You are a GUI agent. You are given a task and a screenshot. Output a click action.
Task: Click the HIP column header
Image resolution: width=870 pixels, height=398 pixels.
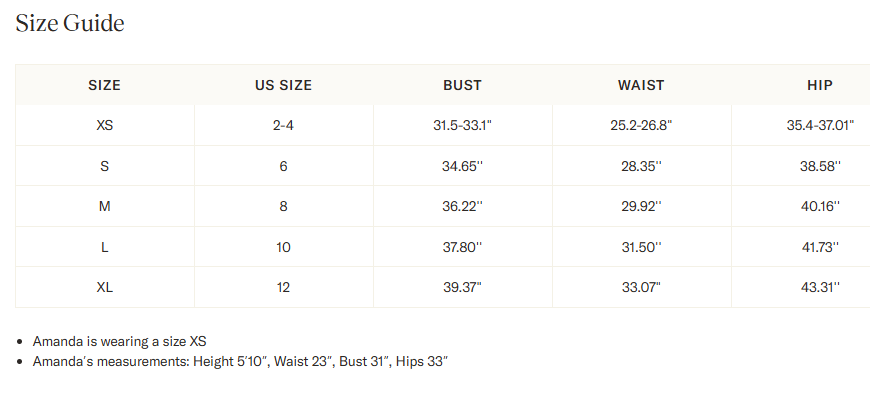click(820, 85)
